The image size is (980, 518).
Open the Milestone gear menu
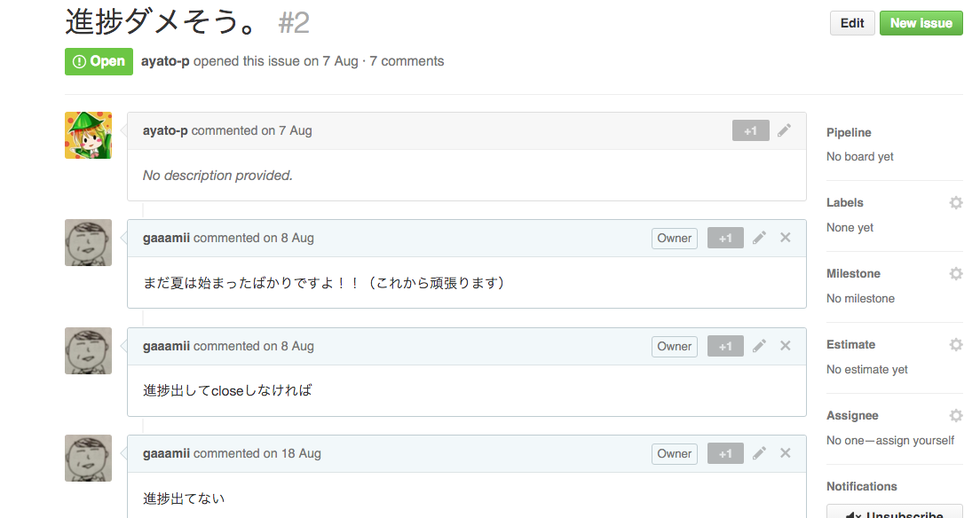[956, 274]
